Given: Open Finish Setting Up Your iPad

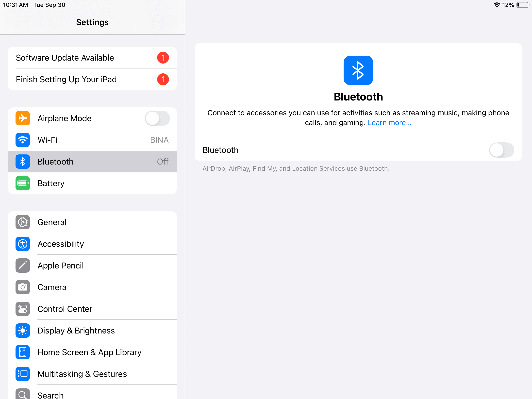Looking at the screenshot, I should point(92,79).
